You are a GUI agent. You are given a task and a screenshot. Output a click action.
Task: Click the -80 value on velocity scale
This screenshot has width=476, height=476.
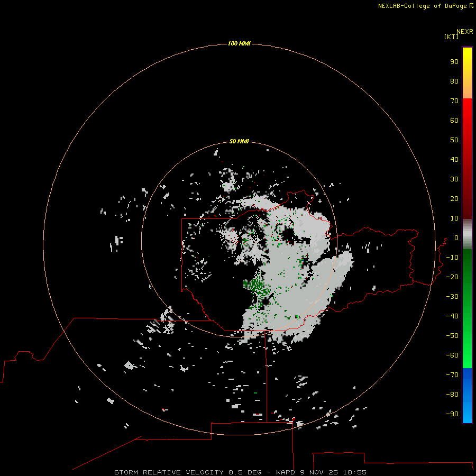coord(452,395)
